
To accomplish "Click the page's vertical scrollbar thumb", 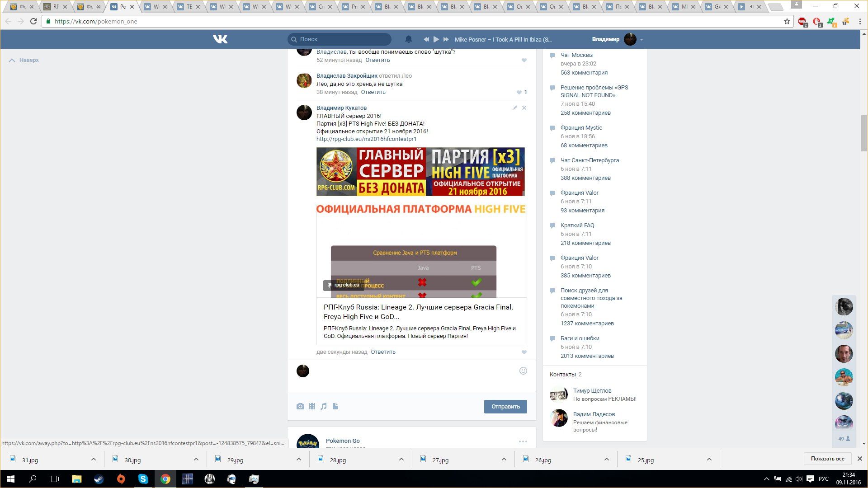I will (x=864, y=133).
